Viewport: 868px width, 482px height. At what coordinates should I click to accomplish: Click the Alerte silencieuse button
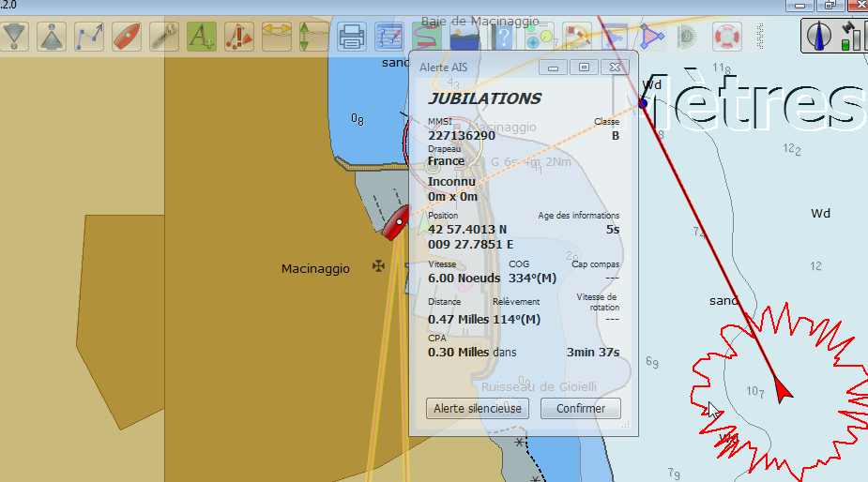(478, 409)
